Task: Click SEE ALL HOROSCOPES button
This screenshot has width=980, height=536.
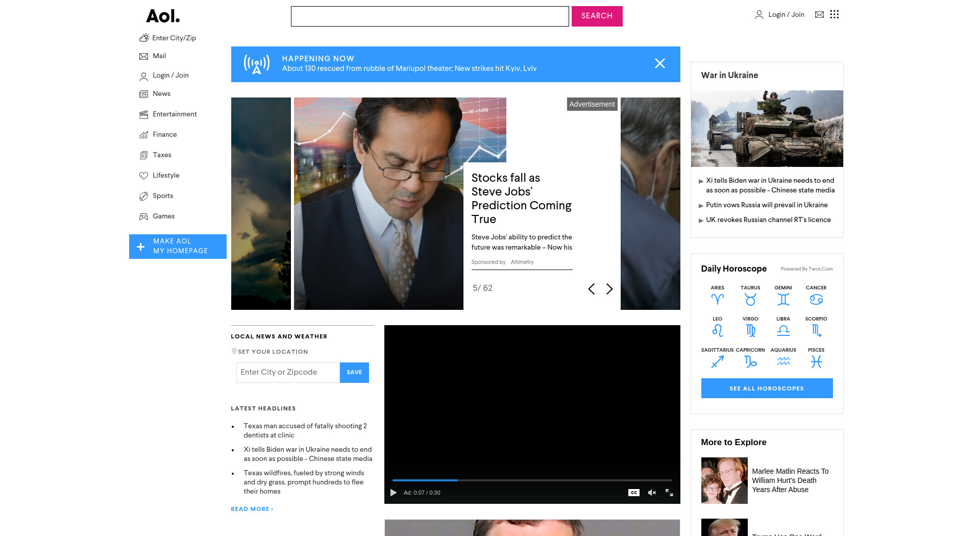Action: 767,388
